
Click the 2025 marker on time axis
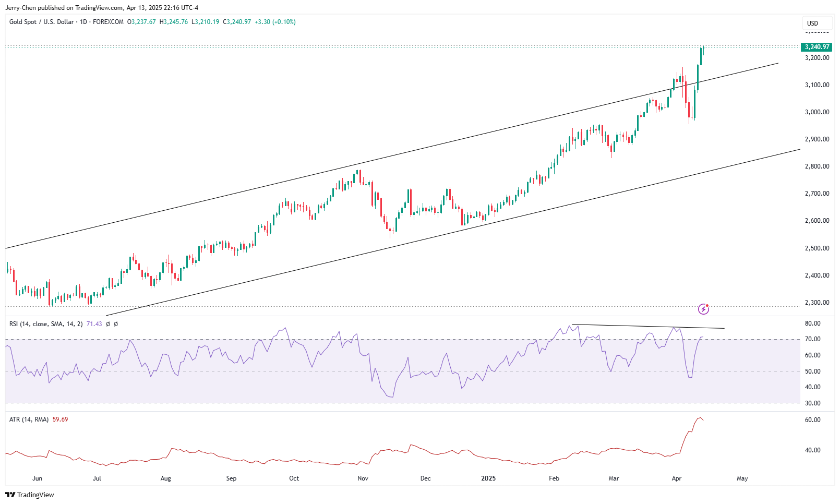[x=488, y=478]
